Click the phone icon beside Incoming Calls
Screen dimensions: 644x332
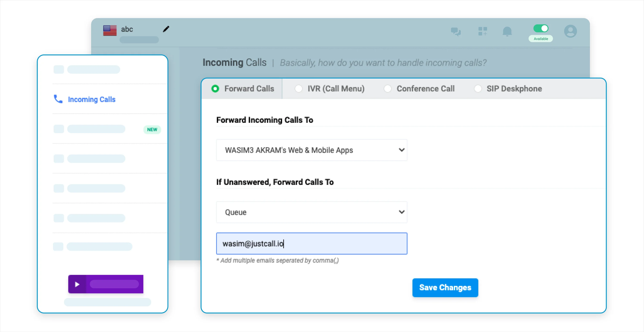(x=58, y=99)
